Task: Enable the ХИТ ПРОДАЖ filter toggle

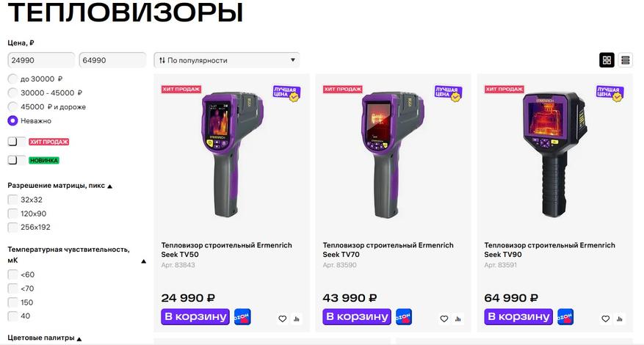Action: (17, 141)
